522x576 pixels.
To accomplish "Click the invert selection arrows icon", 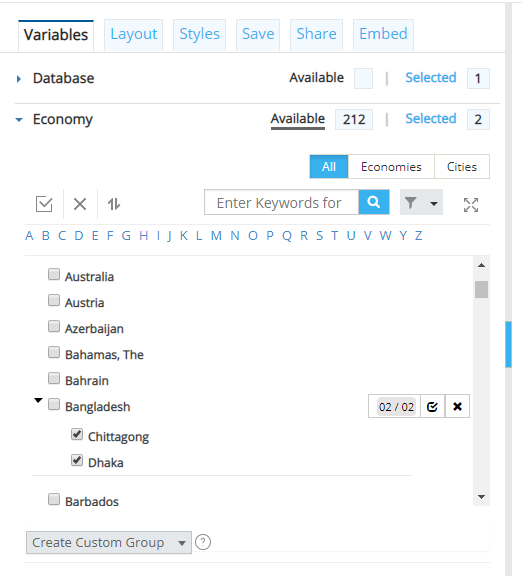I will click(114, 204).
